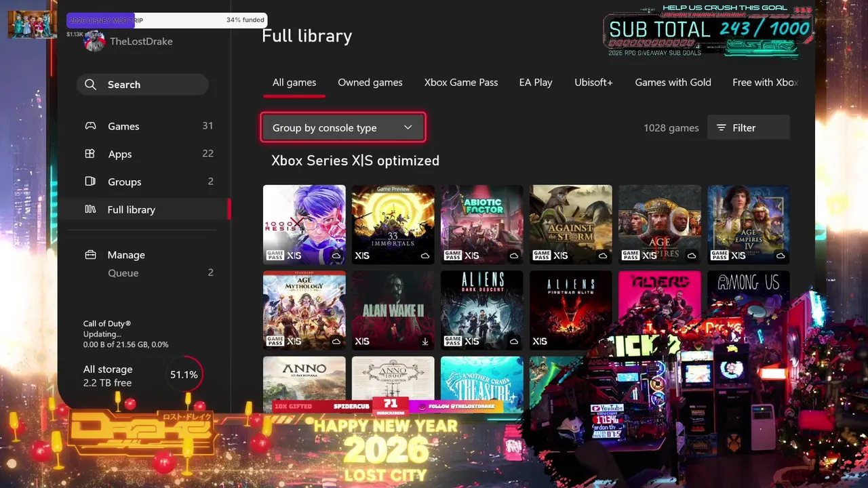Click cloud icon on 1000xRESIST tile
Viewport: 868px width, 488px height.
pos(336,256)
